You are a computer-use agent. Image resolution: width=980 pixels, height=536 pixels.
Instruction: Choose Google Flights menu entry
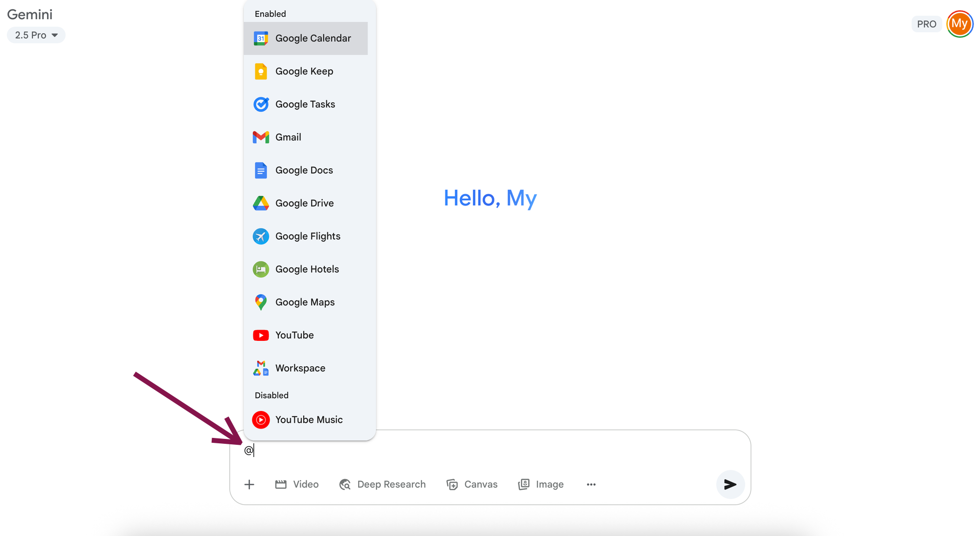click(306, 236)
